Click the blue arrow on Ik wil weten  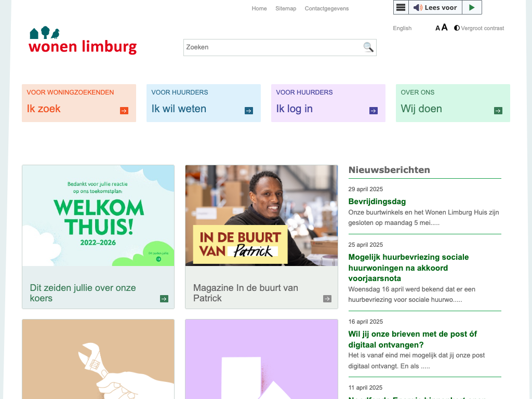249,111
